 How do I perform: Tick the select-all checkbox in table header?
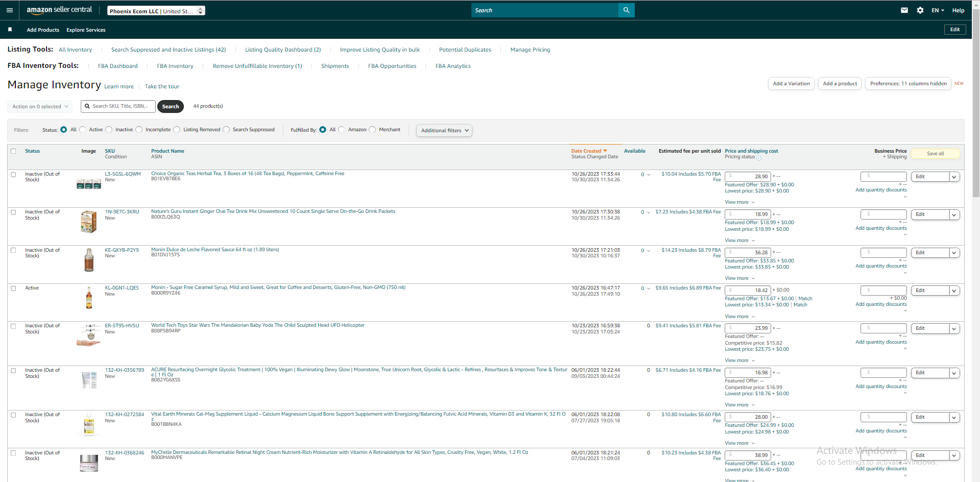point(13,151)
